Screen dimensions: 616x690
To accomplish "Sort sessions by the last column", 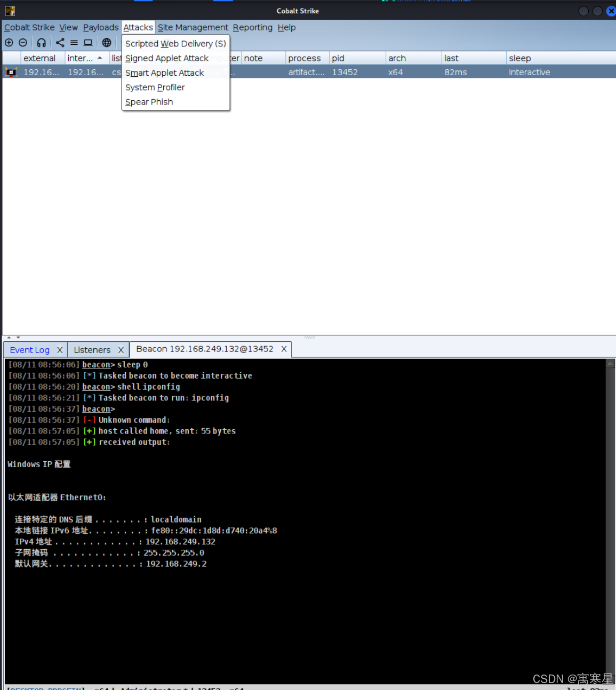I will pos(474,58).
